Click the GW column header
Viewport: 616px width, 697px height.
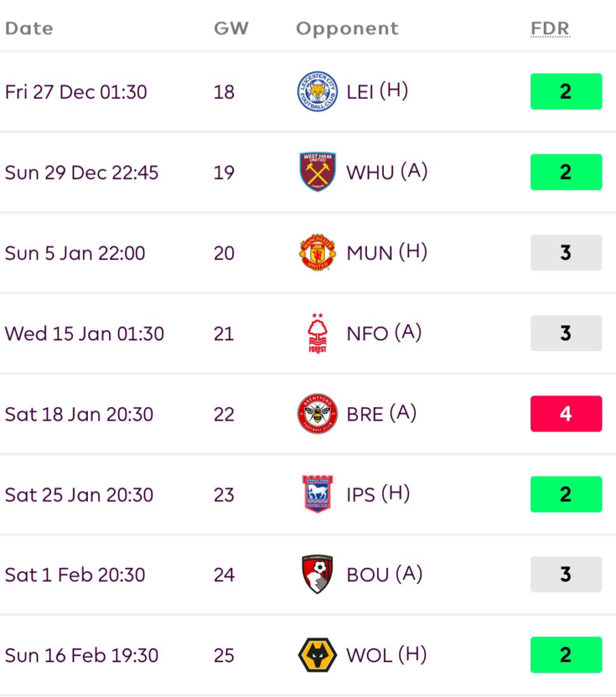click(231, 29)
